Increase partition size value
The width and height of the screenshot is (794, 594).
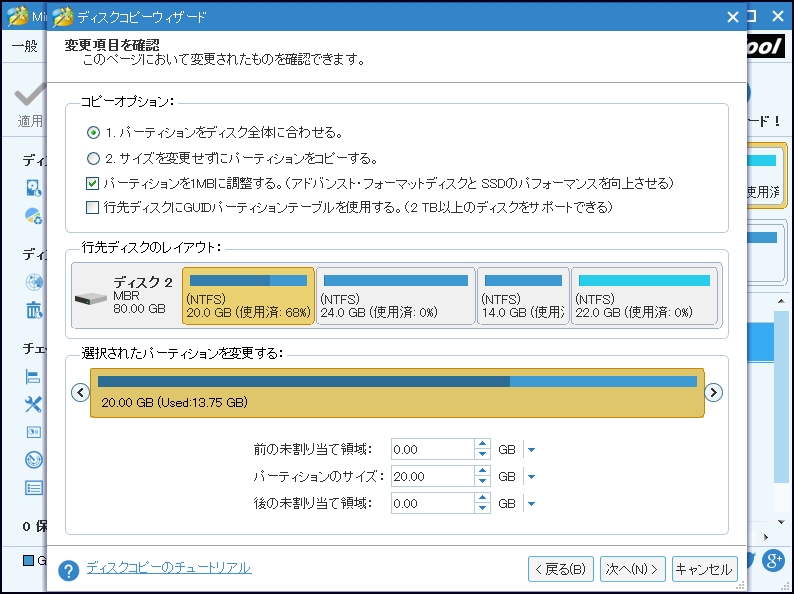483,471
